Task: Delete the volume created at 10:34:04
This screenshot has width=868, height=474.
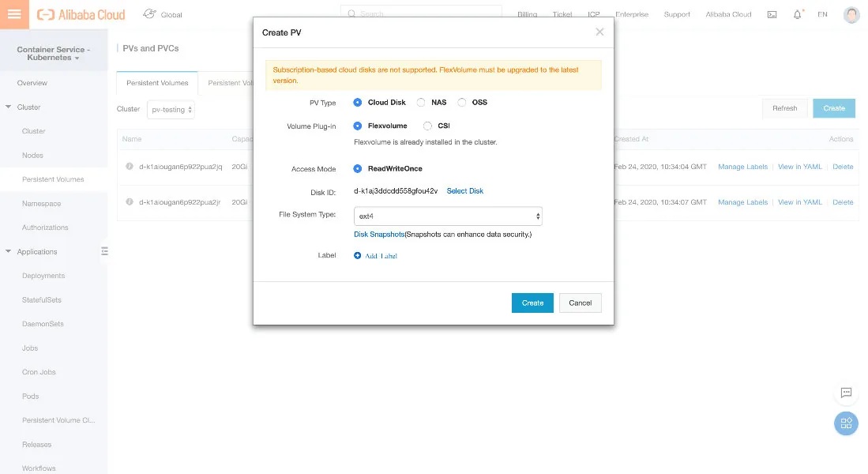Action: 843,167
